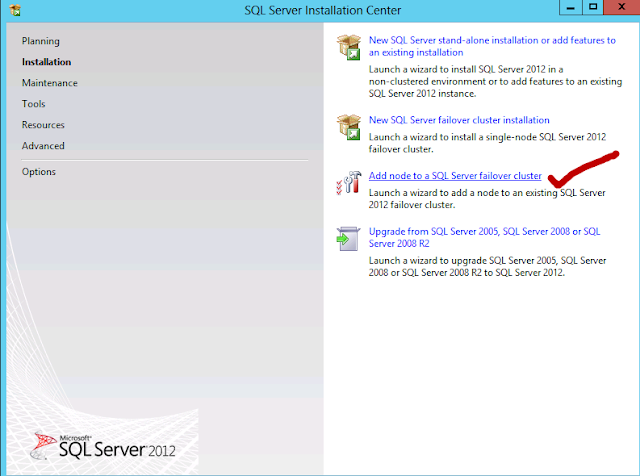
Task: Click the text 'Launch a wizard to install a single-node'
Action: tap(453, 137)
